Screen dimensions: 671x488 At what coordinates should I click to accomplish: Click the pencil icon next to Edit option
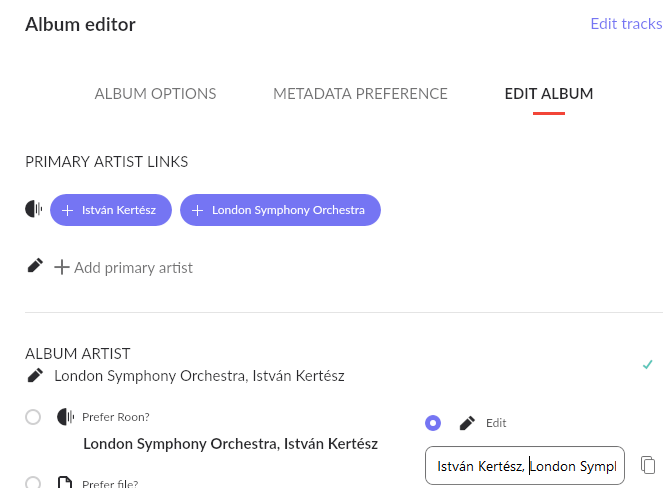click(x=467, y=423)
